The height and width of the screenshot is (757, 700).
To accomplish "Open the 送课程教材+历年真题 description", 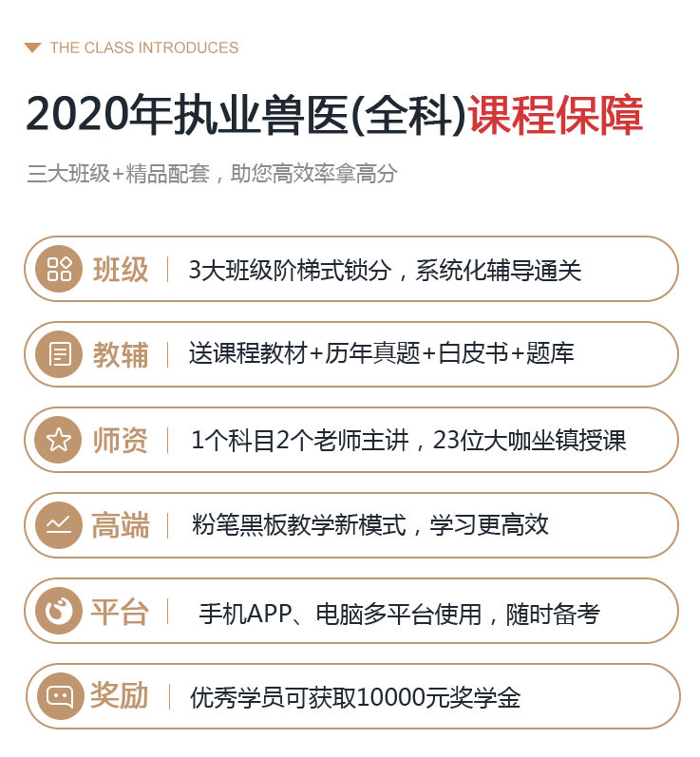I will point(382,353).
